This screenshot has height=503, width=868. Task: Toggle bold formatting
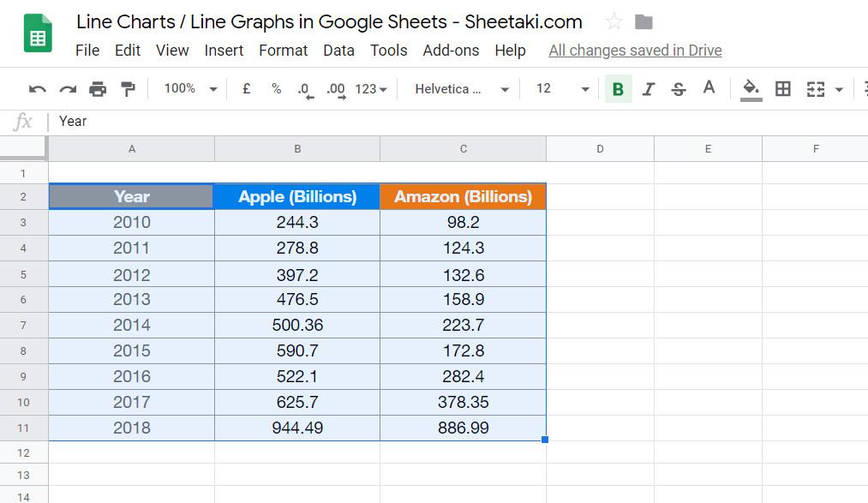(618, 88)
